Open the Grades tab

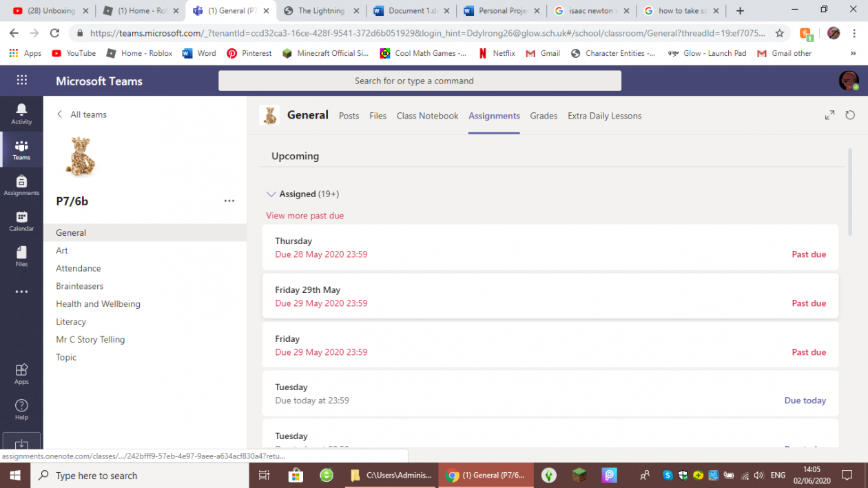click(544, 116)
